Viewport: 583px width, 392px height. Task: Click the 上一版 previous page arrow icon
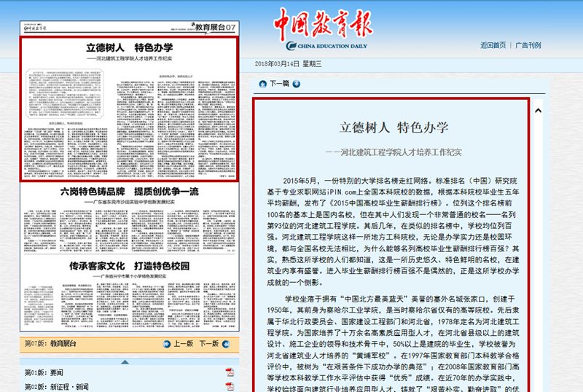click(x=167, y=344)
